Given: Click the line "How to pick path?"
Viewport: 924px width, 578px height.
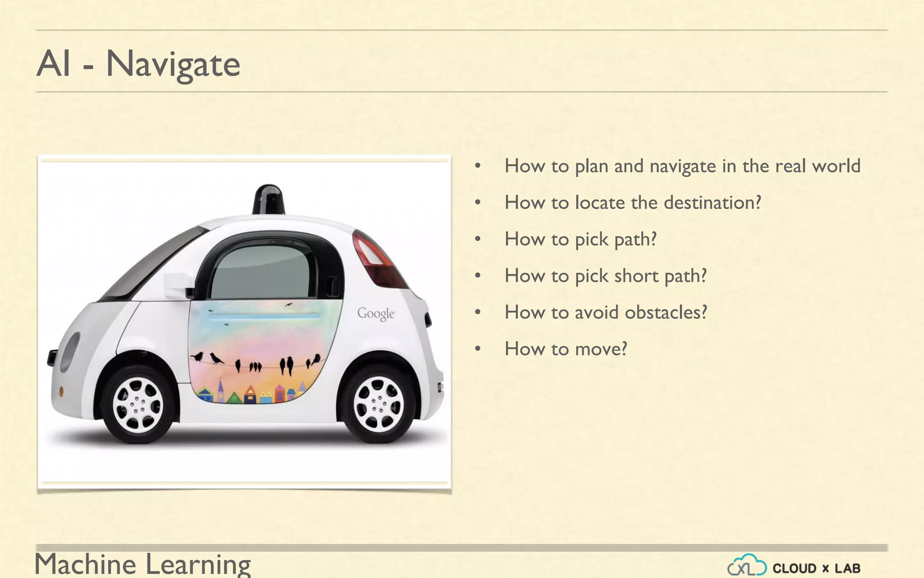Looking at the screenshot, I should click(x=581, y=239).
